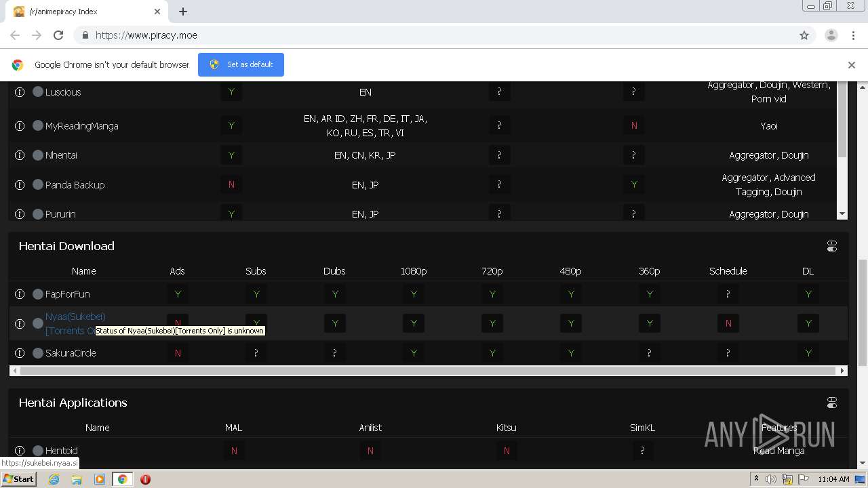Click Kitsu column header

(507, 428)
